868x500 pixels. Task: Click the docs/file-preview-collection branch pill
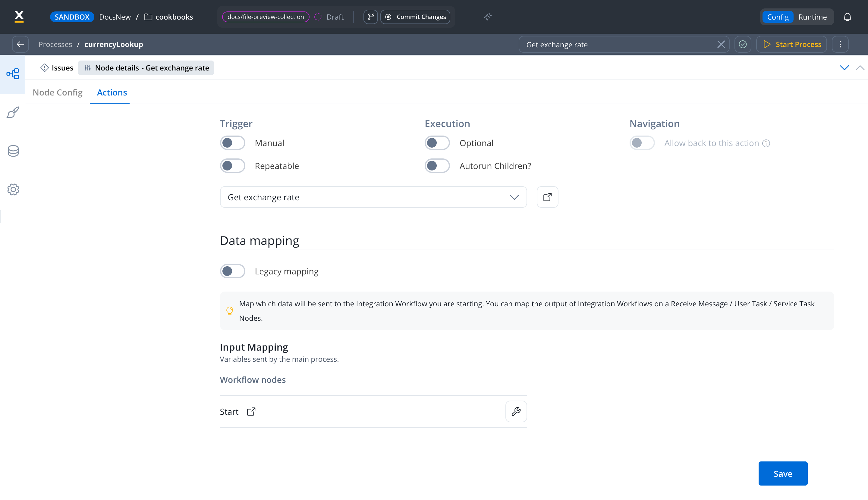[x=266, y=17]
